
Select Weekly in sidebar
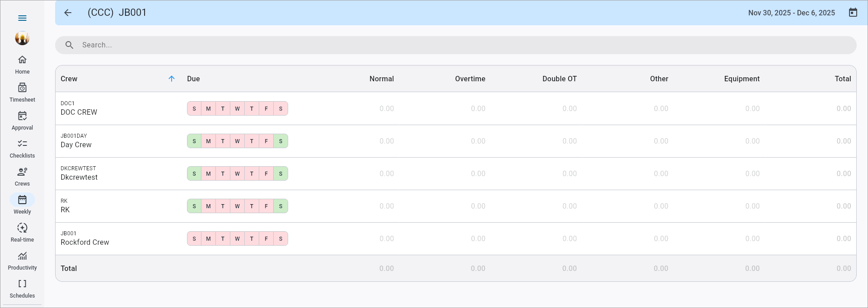(x=22, y=205)
